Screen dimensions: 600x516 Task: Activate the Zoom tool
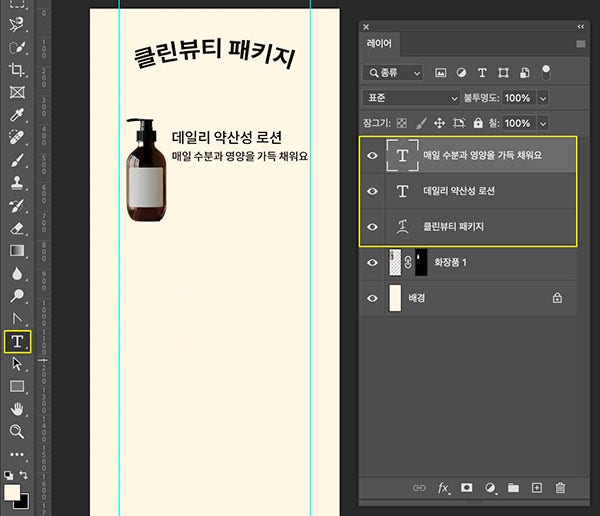[17, 431]
